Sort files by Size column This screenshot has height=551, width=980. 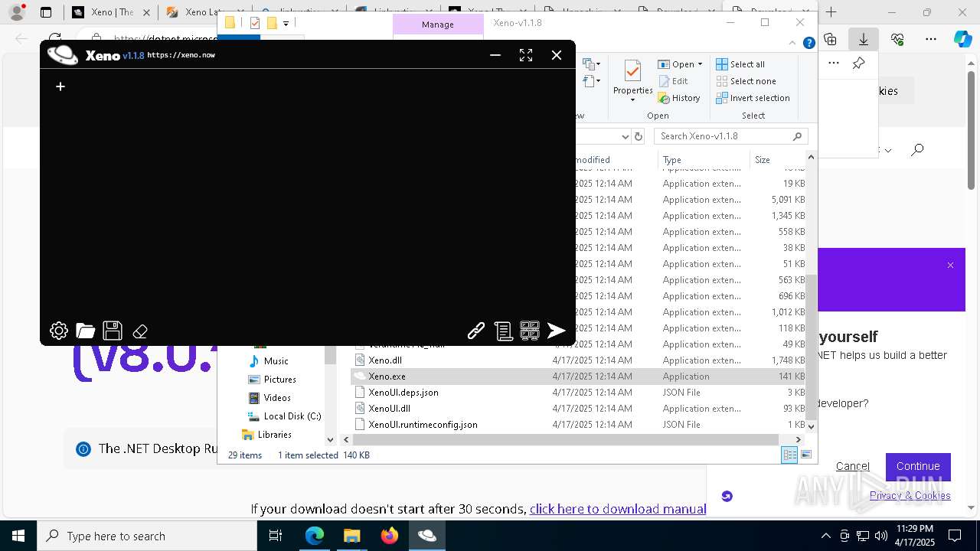(777, 160)
